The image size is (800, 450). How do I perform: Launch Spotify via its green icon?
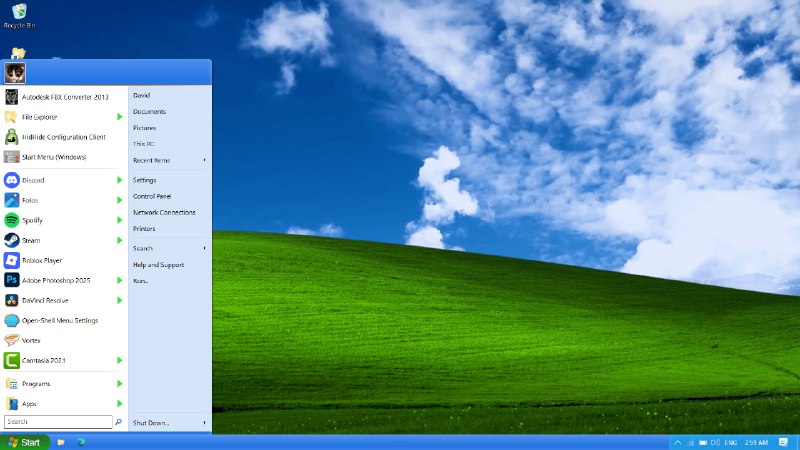click(11, 220)
